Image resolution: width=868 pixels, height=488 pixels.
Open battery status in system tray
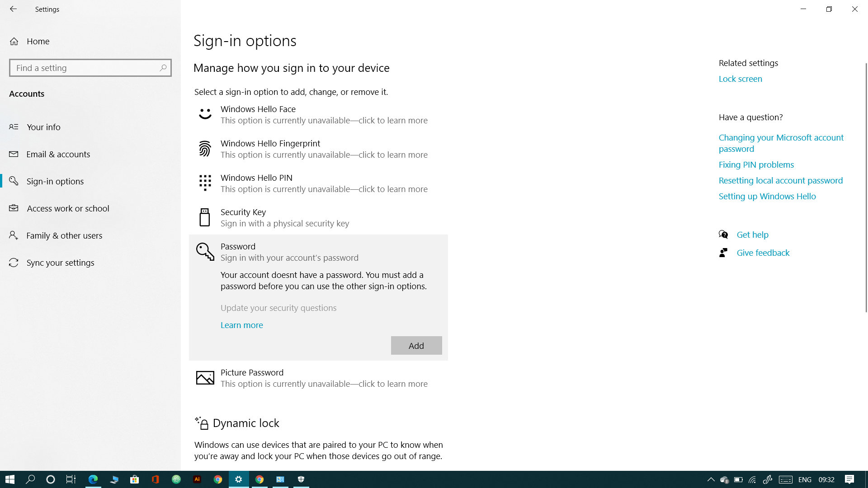[x=738, y=479]
